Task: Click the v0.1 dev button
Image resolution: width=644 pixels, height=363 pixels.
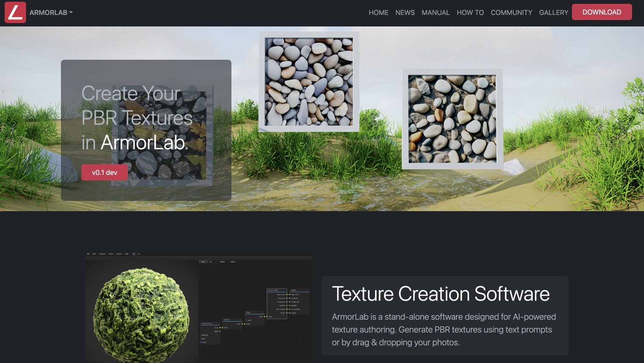Action: [x=104, y=172]
